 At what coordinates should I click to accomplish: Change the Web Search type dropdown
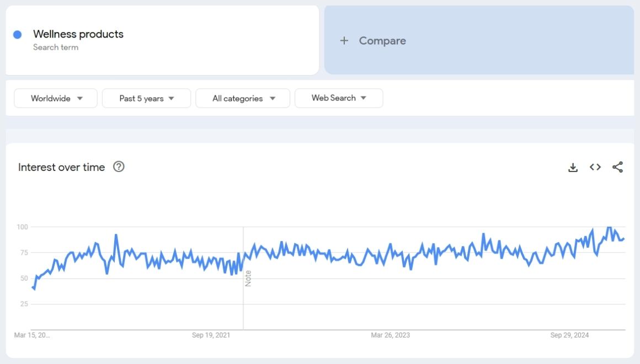tap(339, 98)
